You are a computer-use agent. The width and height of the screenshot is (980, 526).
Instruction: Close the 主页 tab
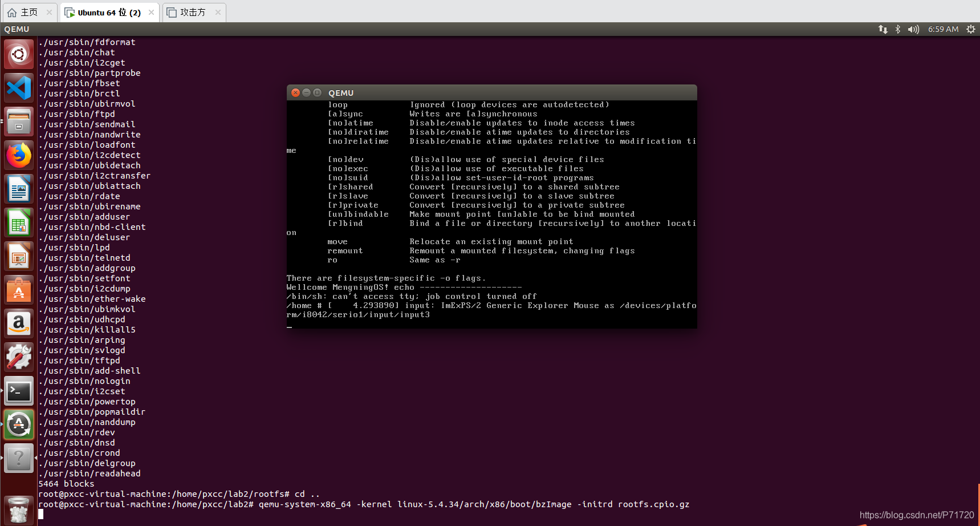coord(50,13)
